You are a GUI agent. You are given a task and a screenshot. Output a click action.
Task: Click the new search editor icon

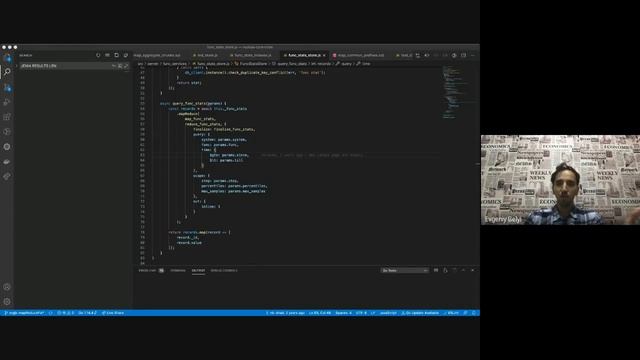117,55
